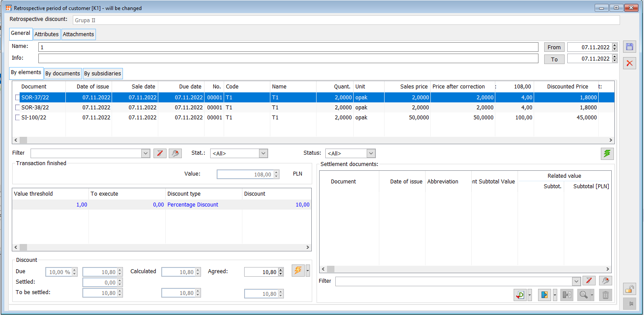
Task: Select the SI-100/22 row
Action: click(313, 118)
